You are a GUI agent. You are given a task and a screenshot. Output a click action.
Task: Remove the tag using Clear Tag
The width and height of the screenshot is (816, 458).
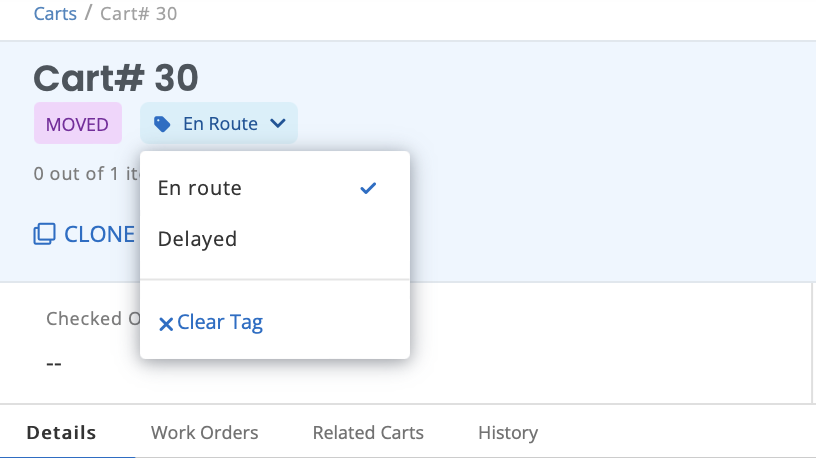pyautogui.click(x=211, y=323)
